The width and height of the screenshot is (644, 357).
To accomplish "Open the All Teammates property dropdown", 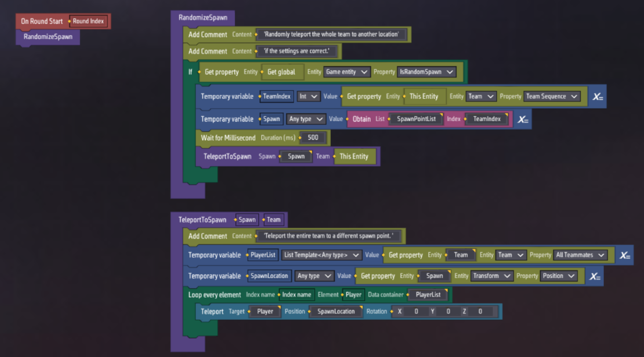I will coord(580,255).
